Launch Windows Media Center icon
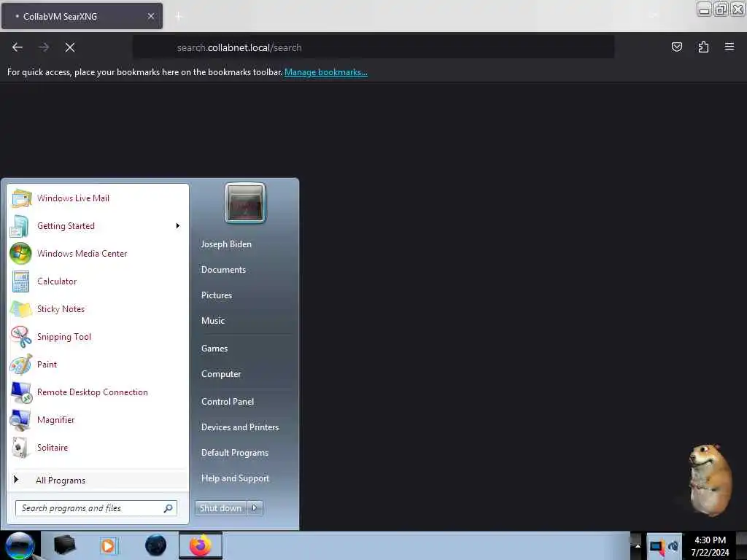The width and height of the screenshot is (747, 560). [20, 254]
